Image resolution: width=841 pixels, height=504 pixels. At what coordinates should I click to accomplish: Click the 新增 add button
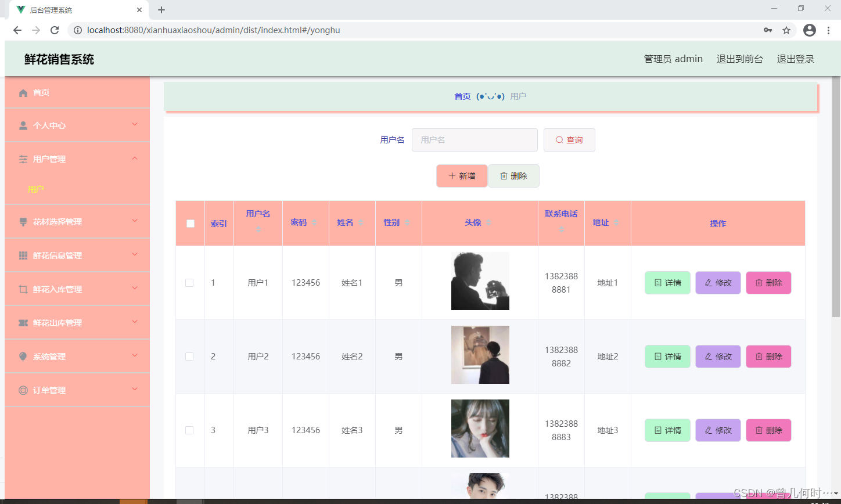tap(462, 175)
